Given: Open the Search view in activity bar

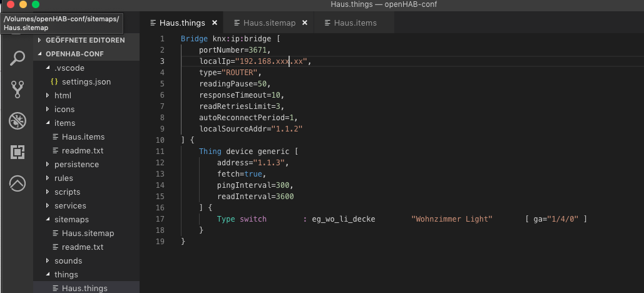Looking at the screenshot, I should coord(17,59).
